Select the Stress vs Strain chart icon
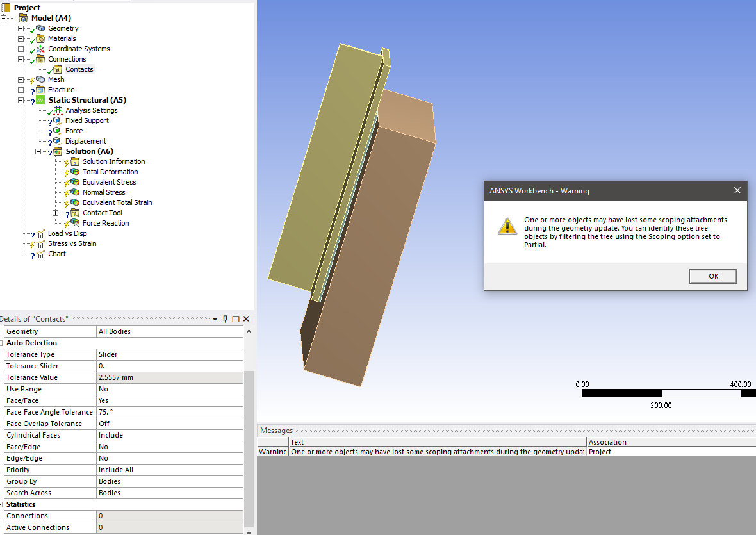The width and height of the screenshot is (756, 535). [x=40, y=243]
